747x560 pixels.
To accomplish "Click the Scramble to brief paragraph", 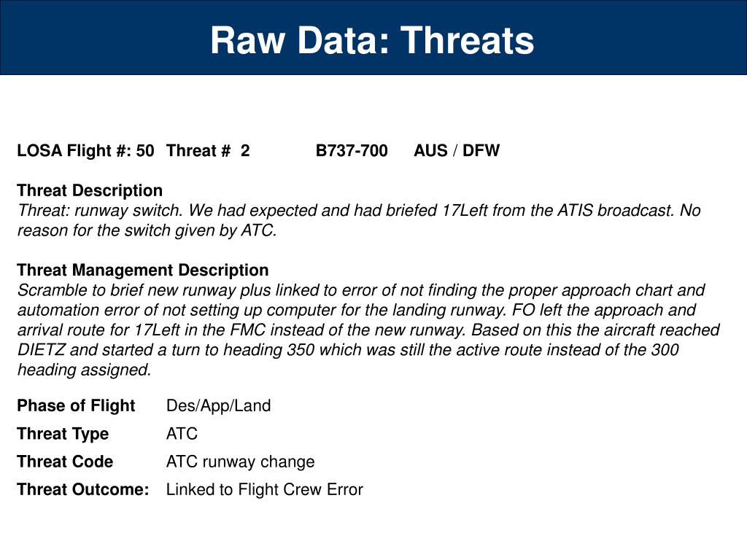I will click(x=368, y=330).
